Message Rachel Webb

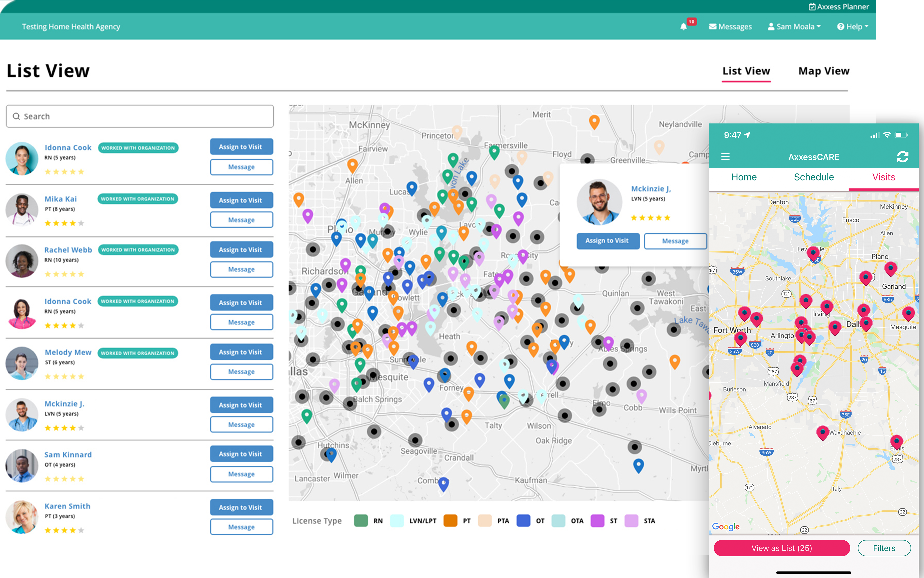(241, 269)
